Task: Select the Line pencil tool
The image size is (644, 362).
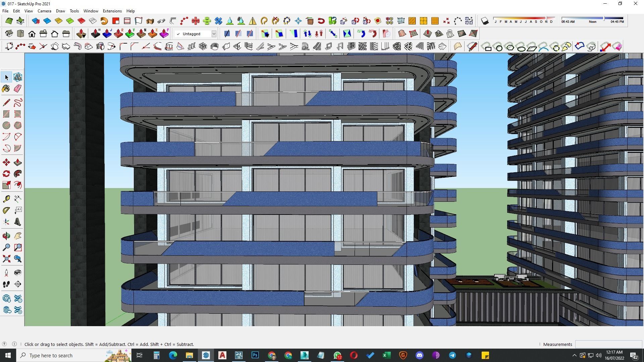Action: [x=6, y=103]
